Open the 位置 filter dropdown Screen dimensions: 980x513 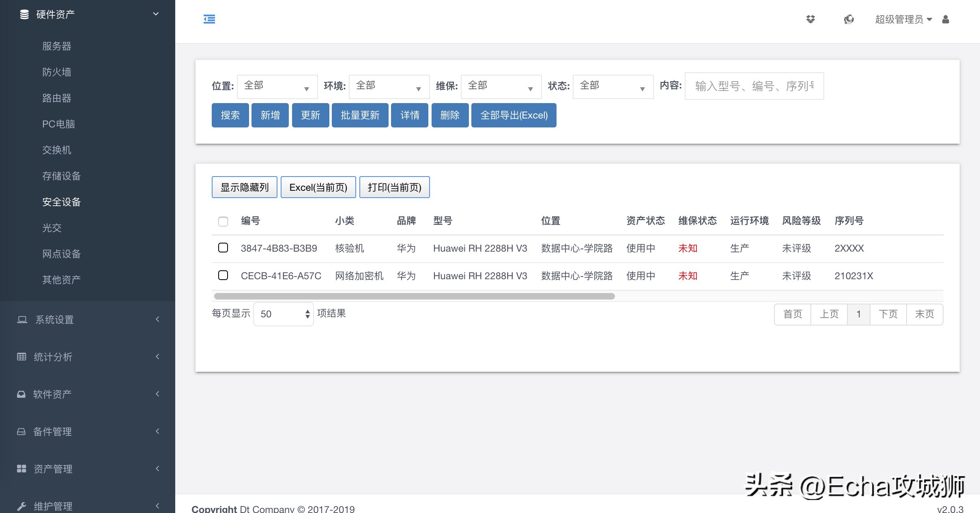pyautogui.click(x=277, y=86)
